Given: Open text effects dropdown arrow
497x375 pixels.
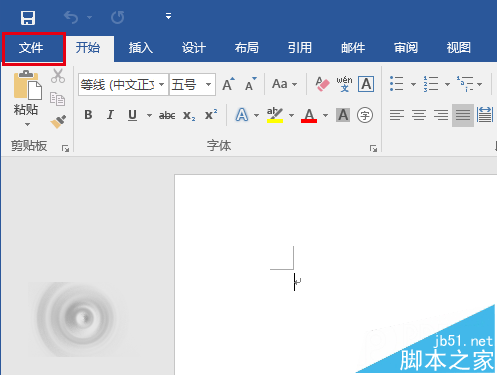Looking at the screenshot, I should 256,115.
